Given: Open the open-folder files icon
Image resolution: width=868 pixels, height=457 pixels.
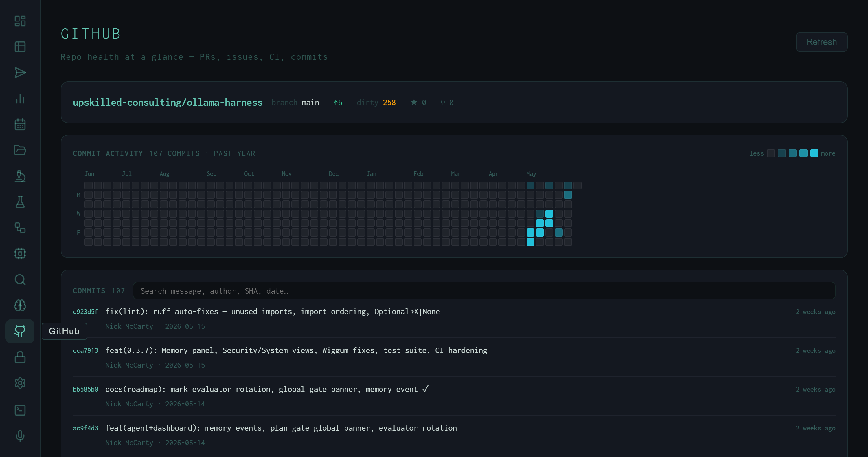Looking at the screenshot, I should point(20,150).
